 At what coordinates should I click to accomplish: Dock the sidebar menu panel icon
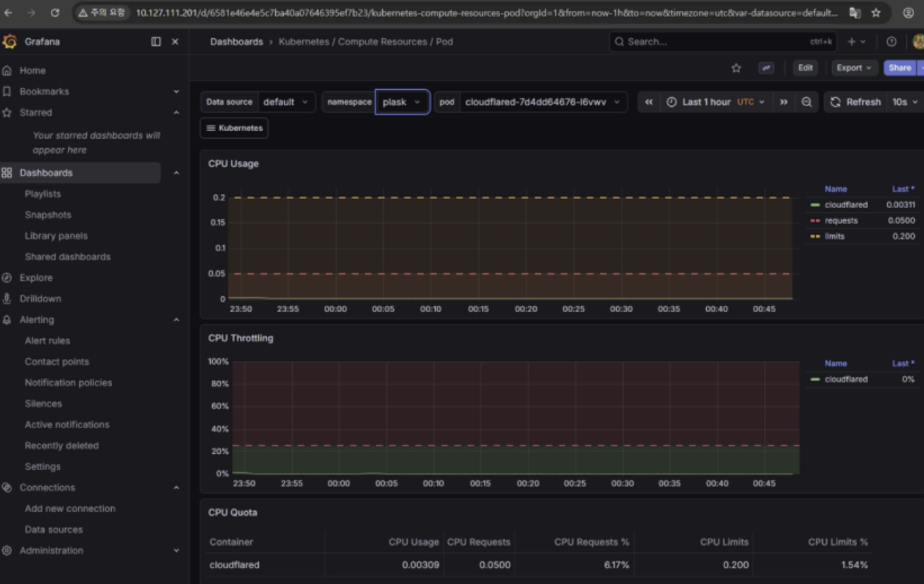(156, 42)
